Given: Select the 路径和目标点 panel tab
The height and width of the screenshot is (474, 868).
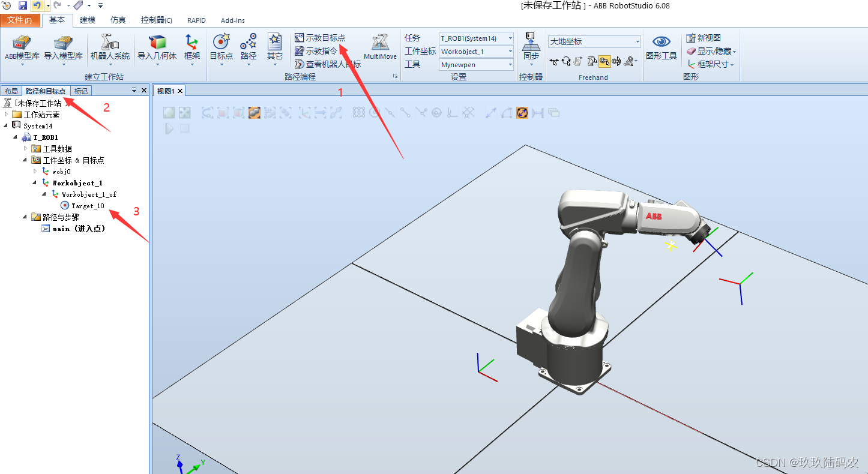Looking at the screenshot, I should coord(46,91).
